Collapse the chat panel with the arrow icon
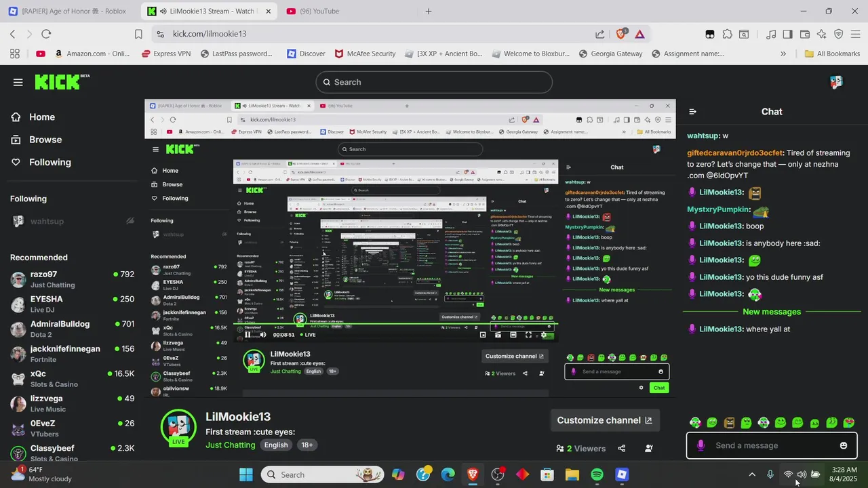The image size is (868, 488). [692, 112]
